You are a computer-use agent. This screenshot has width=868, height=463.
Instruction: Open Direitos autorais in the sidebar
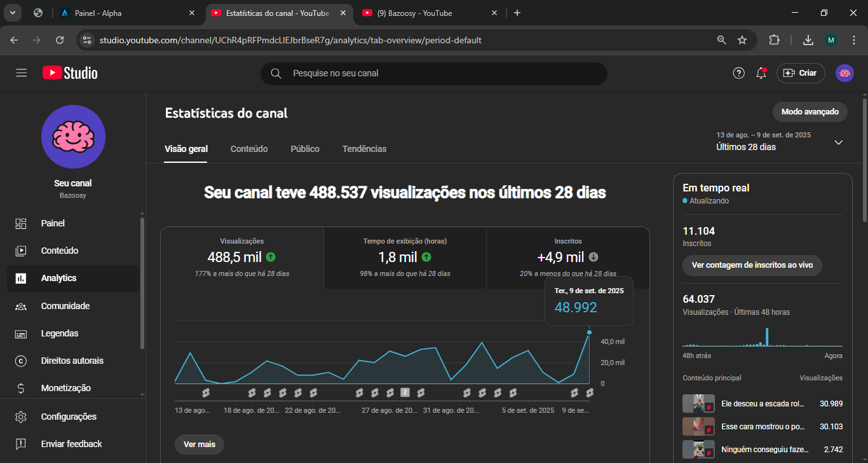pyautogui.click(x=72, y=361)
